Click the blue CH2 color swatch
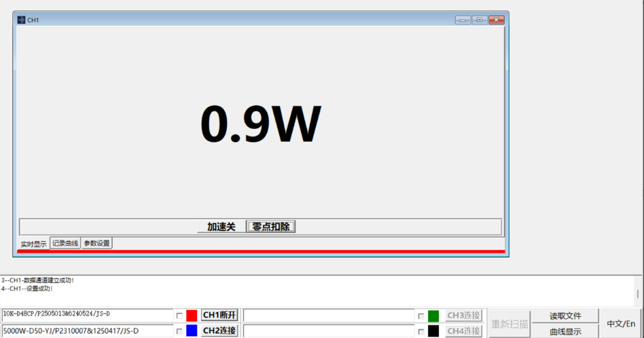Screen dimensions: 644x338 [192, 331]
